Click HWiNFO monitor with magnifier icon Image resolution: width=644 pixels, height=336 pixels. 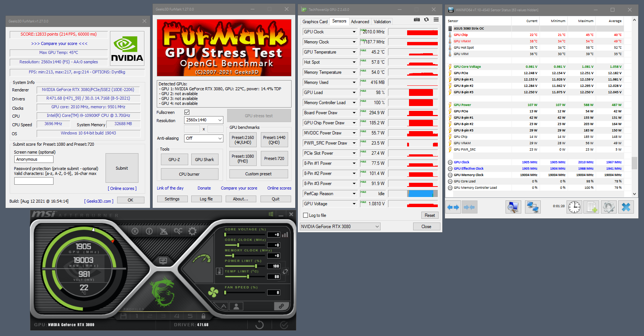pyautogui.click(x=513, y=207)
